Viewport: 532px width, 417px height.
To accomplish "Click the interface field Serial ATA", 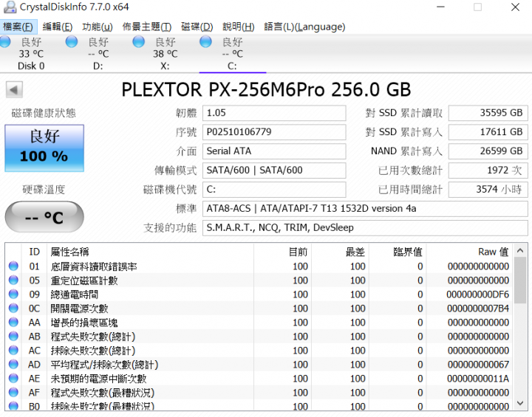I will tap(274, 151).
